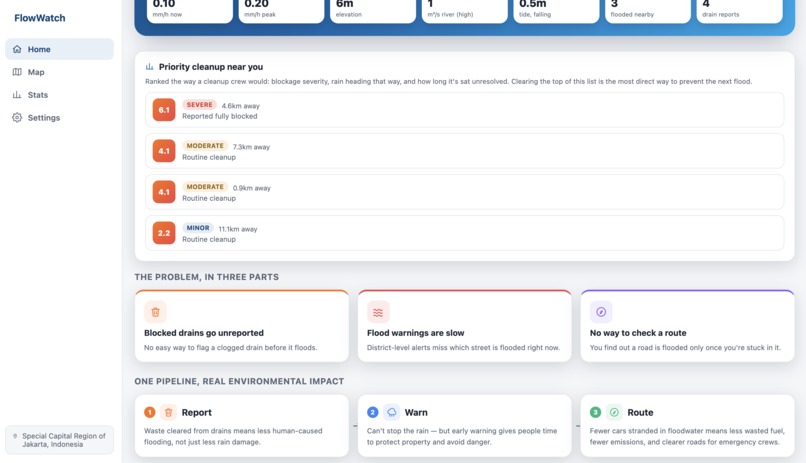Click the Map icon in sidebar
Viewport: 806px width, 463px height.
[x=17, y=72]
